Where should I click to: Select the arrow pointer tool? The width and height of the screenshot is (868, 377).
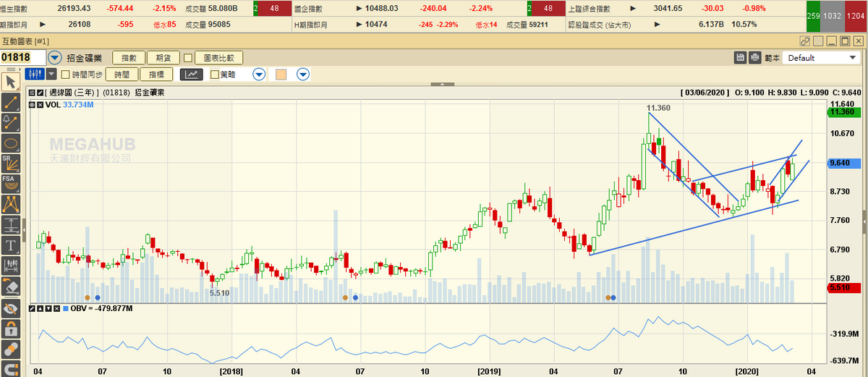11,80
